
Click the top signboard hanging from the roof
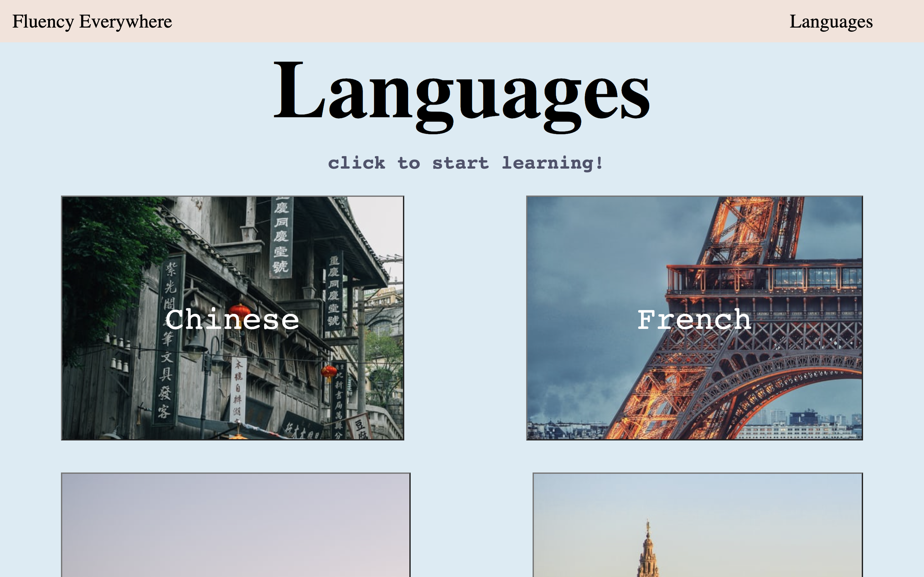click(281, 237)
